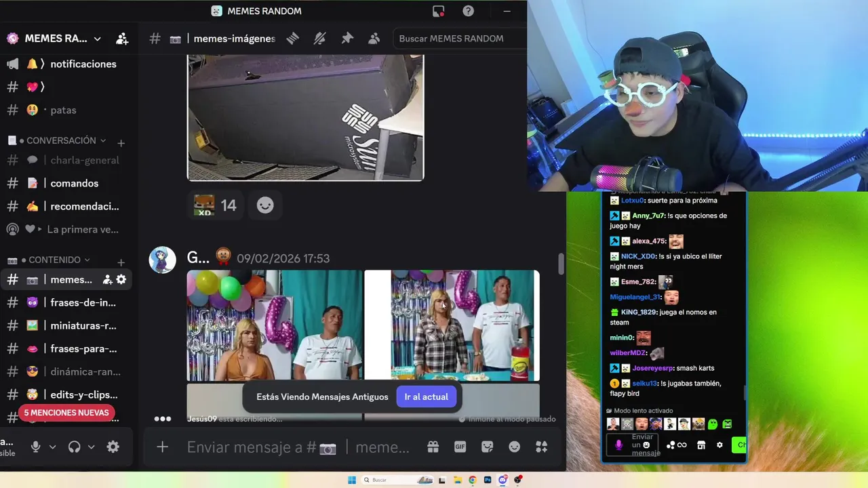
Task: Send a gift via gift icon
Action: 433,447
